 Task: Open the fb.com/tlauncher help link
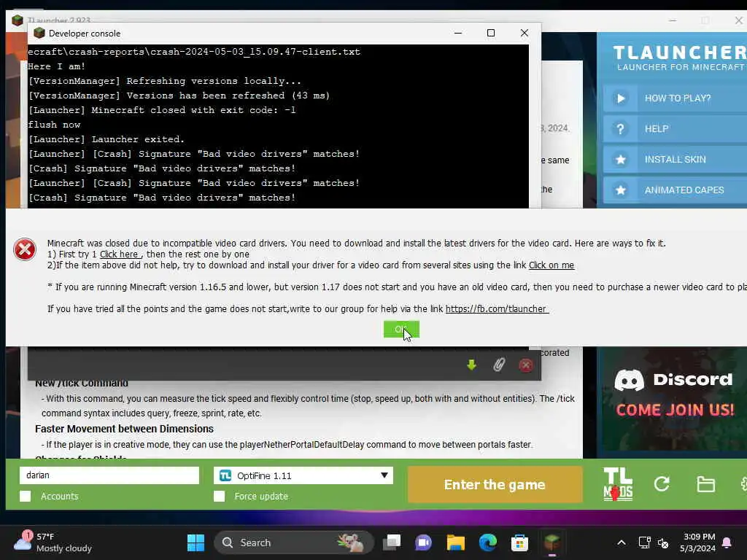point(496,309)
